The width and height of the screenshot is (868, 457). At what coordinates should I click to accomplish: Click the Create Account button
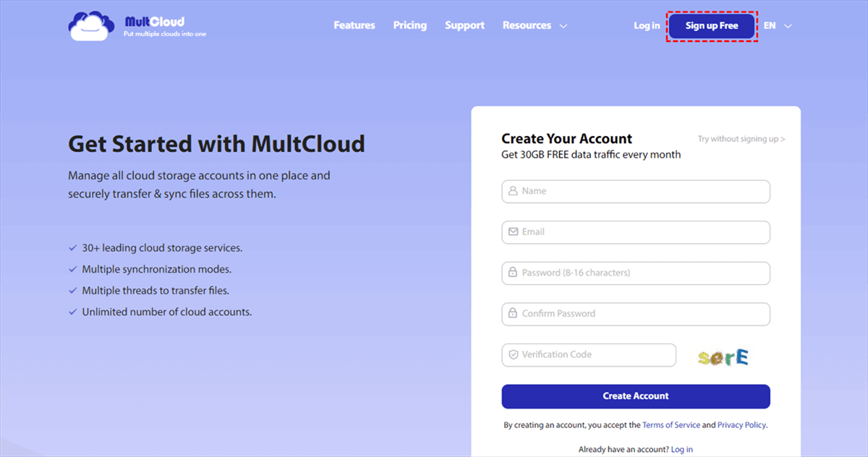(x=636, y=396)
